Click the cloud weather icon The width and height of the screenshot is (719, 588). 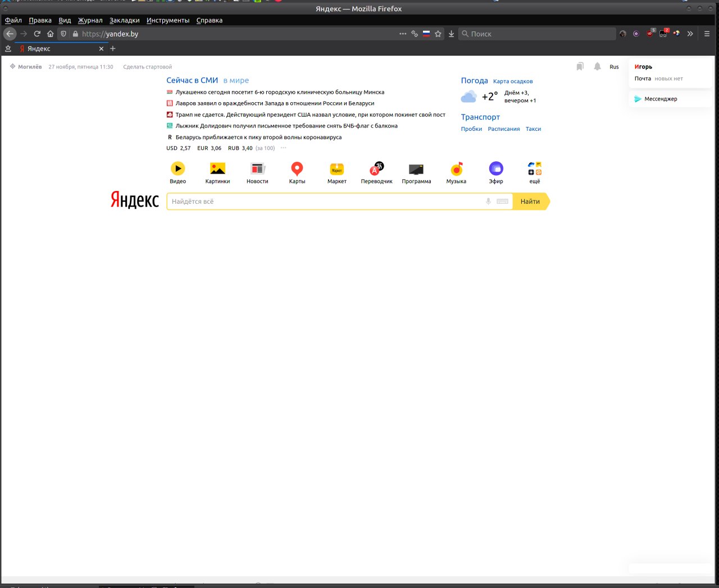coord(468,97)
